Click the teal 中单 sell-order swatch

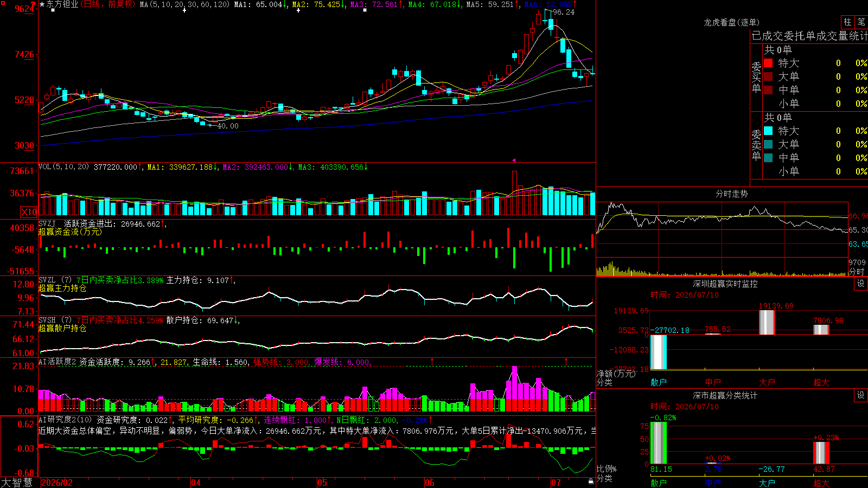pos(768,158)
